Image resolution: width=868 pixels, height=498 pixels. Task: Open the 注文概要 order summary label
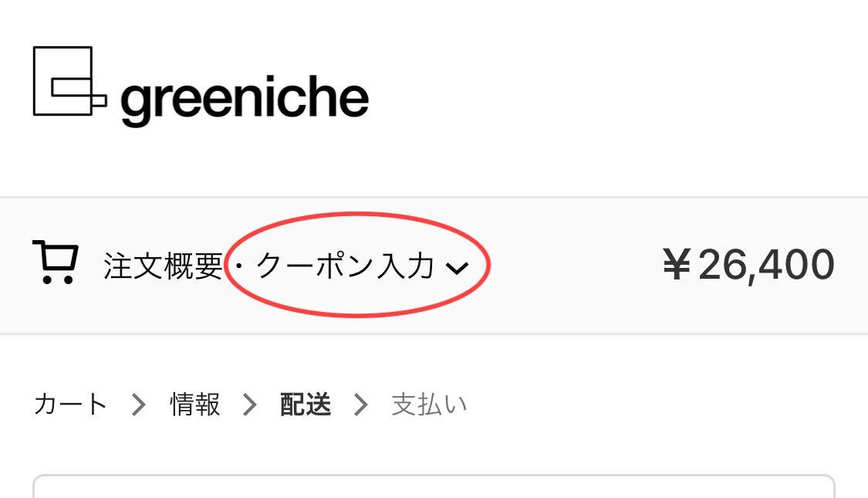[164, 266]
